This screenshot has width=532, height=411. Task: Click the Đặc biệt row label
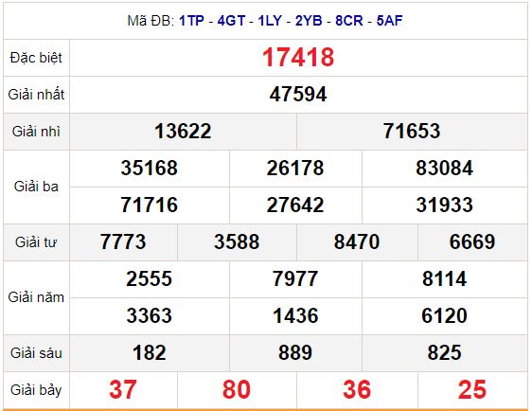[x=36, y=58]
